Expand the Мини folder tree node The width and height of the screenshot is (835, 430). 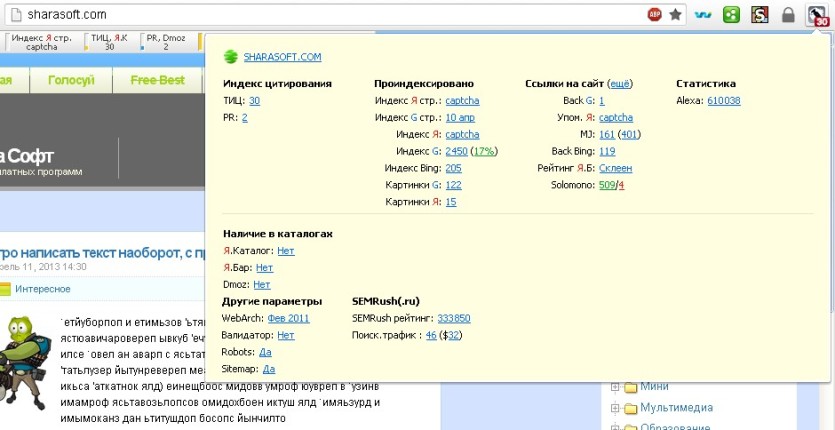615,387
